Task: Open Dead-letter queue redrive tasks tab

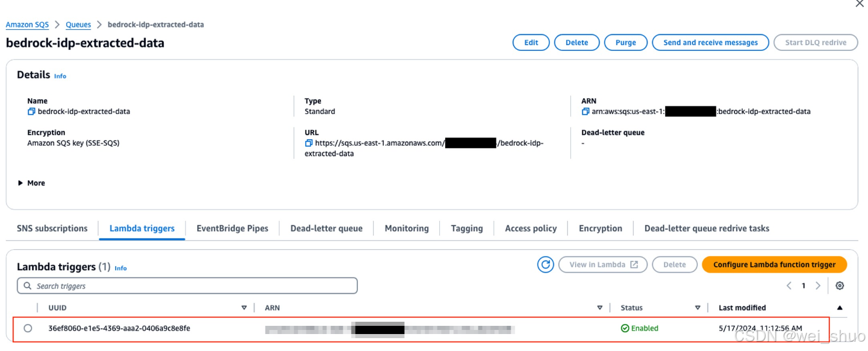Action: 707,228
